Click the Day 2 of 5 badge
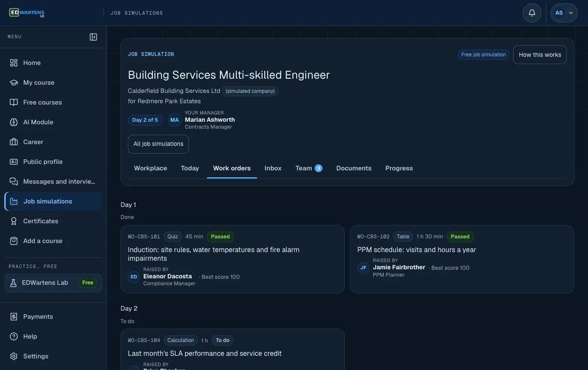This screenshot has height=370, width=588. click(145, 120)
